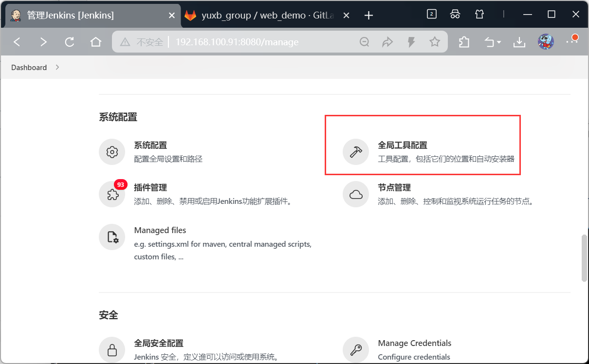Reload the page with refresh icon

[70, 42]
